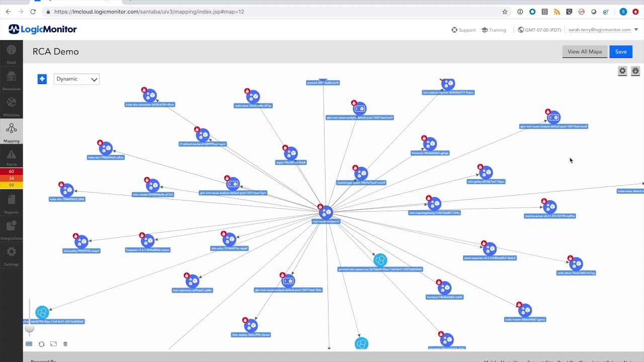Select the istio-citadel node
Viewport: 644px width, 362px height.
152,185
